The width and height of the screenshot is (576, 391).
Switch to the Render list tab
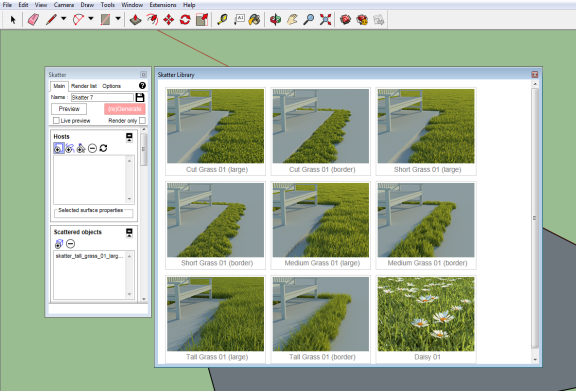coord(84,86)
